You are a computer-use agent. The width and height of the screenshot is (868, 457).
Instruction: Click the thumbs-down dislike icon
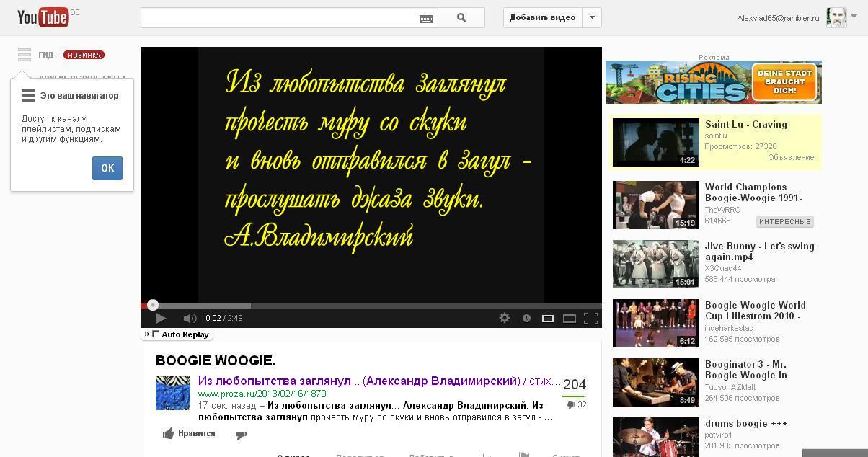pyautogui.click(x=242, y=434)
